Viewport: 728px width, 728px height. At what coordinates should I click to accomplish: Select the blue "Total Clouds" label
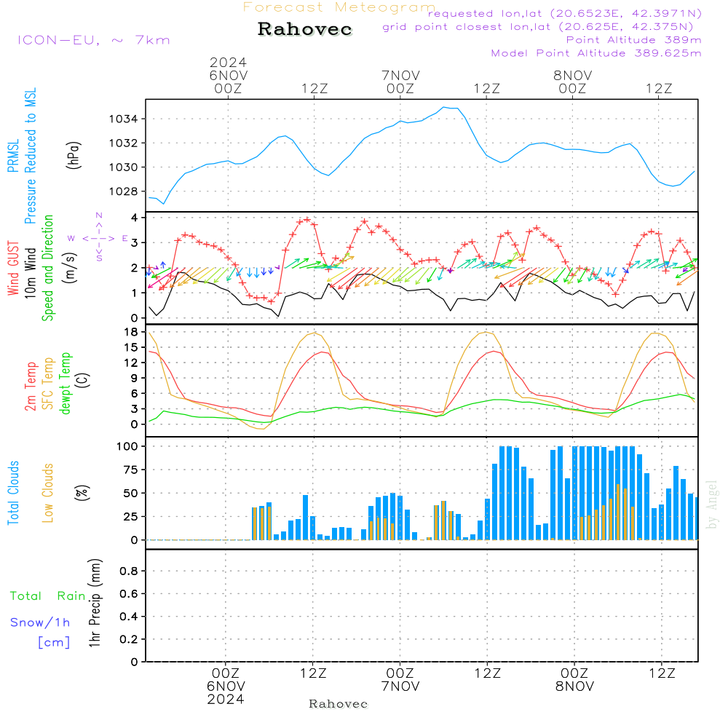(13, 493)
